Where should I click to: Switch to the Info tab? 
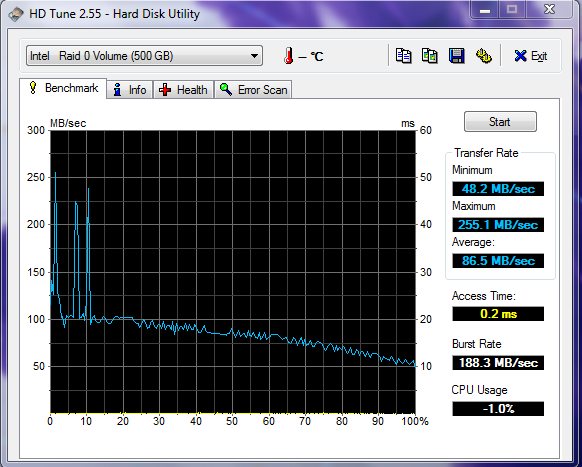click(130, 90)
